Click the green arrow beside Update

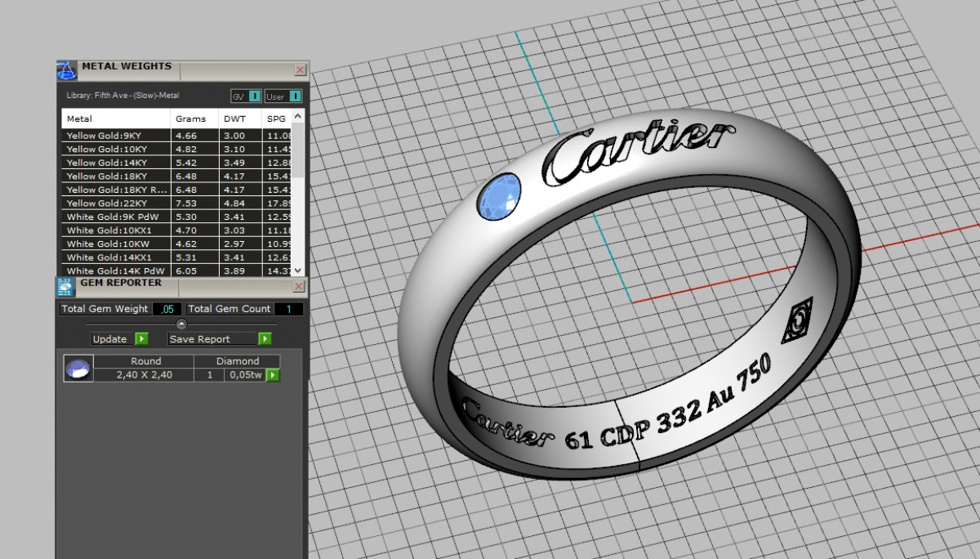(141, 338)
